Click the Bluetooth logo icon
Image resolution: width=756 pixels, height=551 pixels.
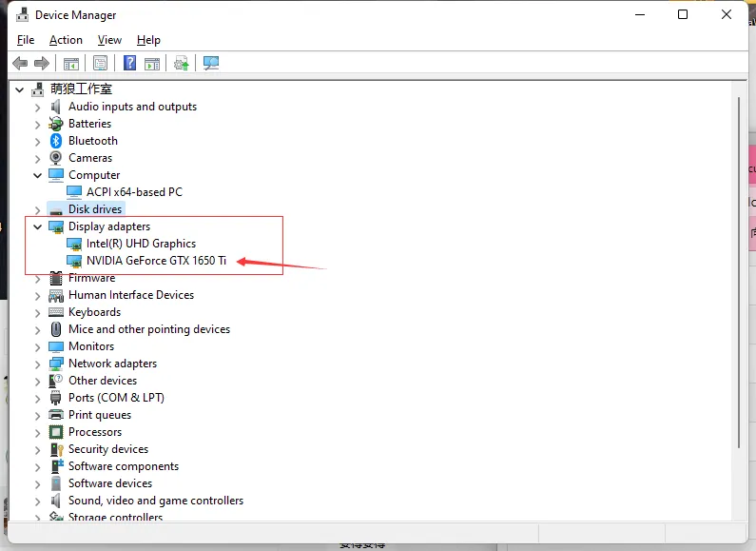(56, 141)
